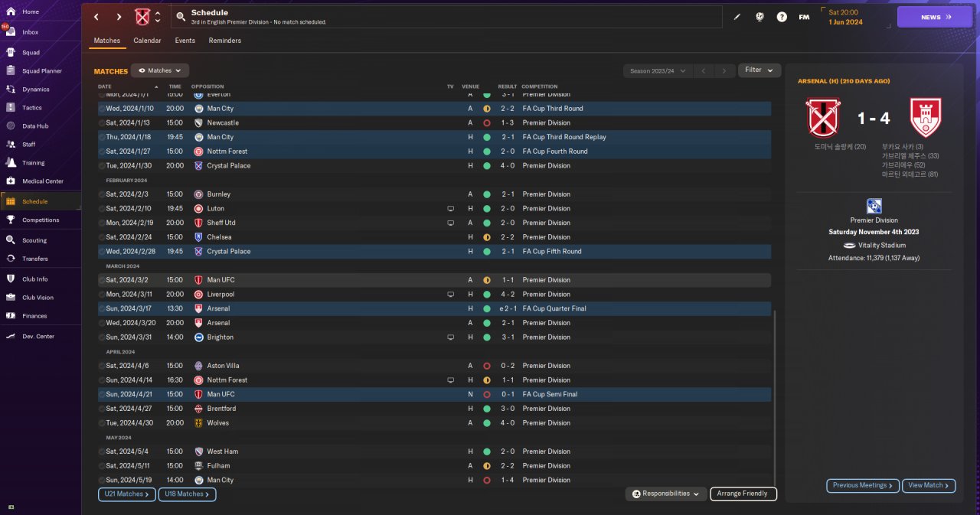Switch to the Events tab

pyautogui.click(x=185, y=41)
